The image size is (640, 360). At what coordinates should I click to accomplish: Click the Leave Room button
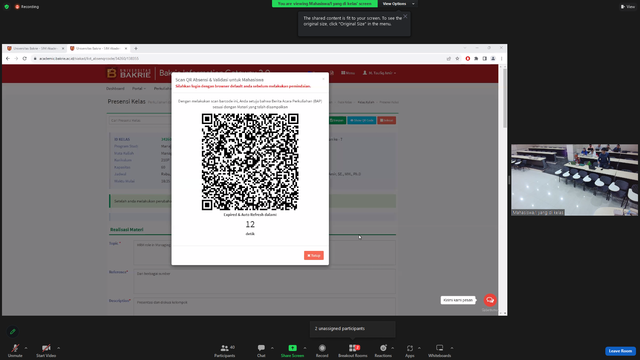click(620, 351)
